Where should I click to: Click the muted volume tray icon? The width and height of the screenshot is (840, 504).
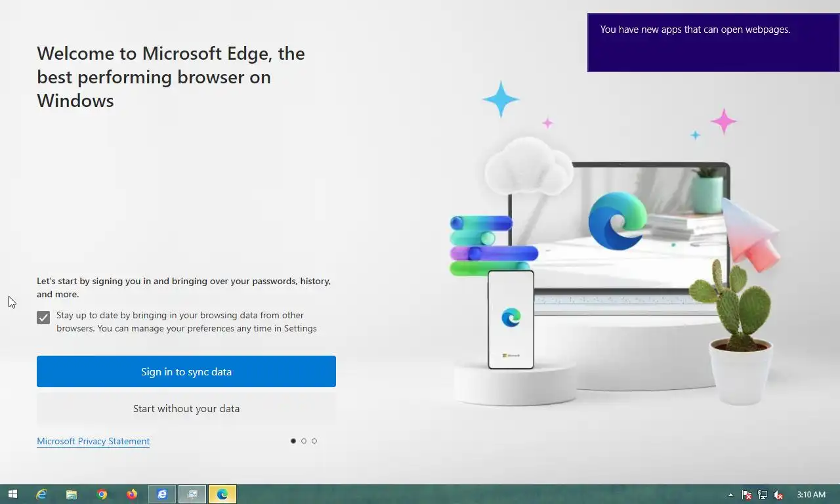778,495
